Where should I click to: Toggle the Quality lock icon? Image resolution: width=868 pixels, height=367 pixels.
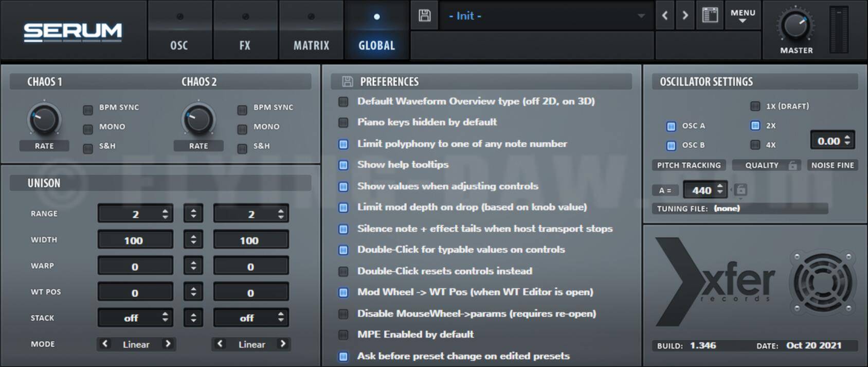tap(793, 165)
